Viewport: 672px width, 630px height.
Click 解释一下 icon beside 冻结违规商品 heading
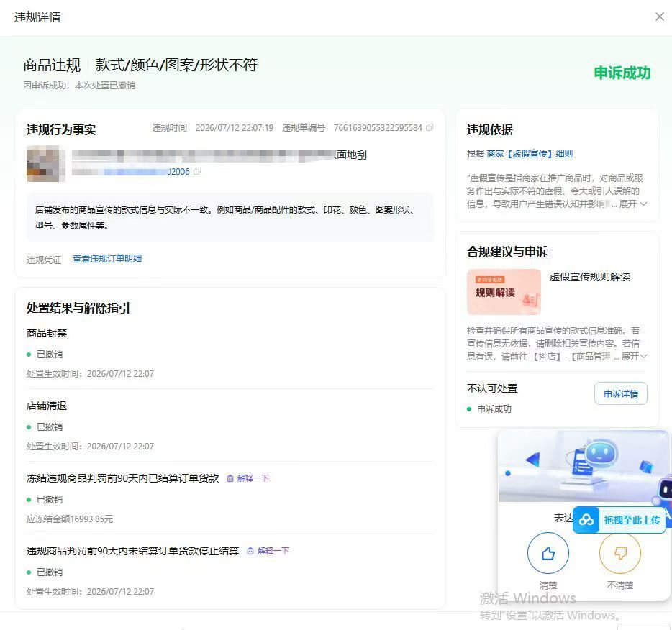tap(230, 478)
